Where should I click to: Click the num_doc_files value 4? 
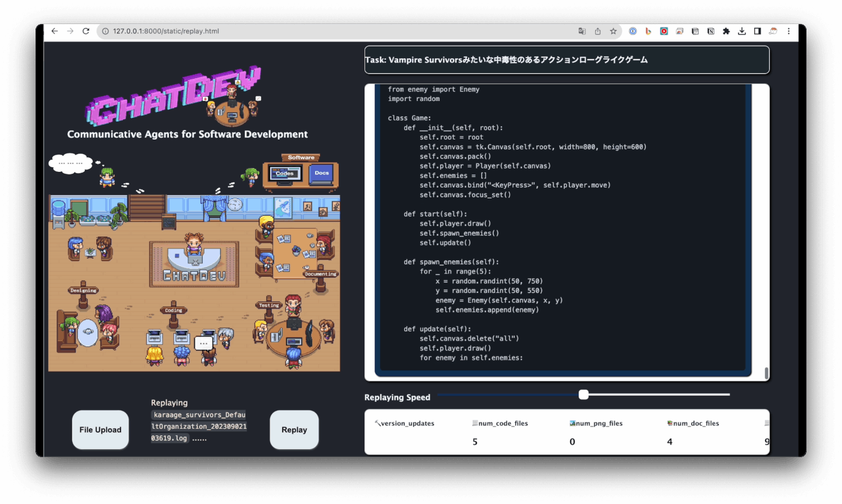[670, 442]
